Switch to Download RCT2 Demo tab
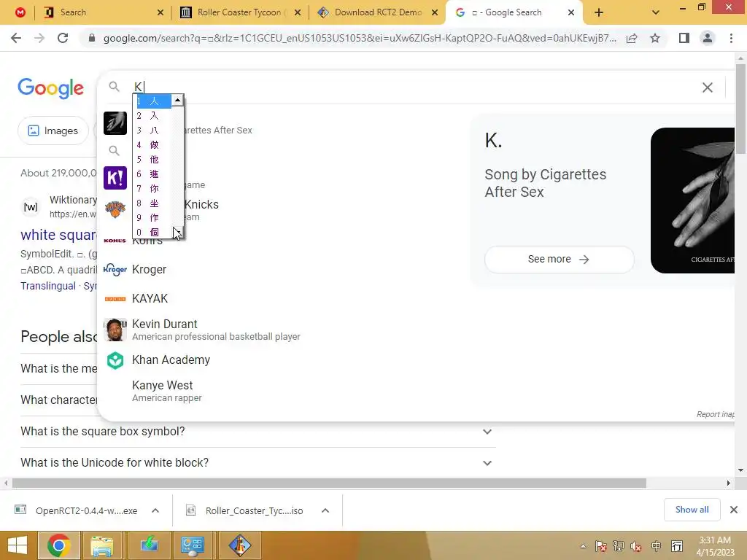This screenshot has width=747, height=560. (378, 12)
